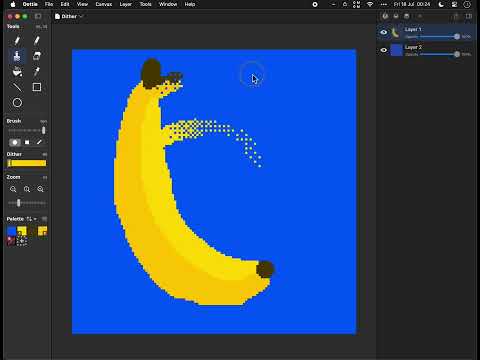Open the File menu
Image resolution: width=480 pixels, height=360 pixels.
49,4
